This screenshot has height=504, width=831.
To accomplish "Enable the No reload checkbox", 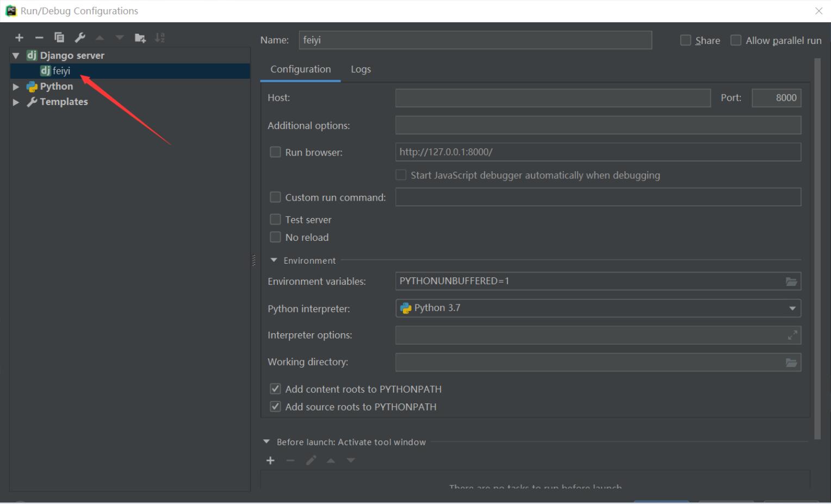I will (276, 238).
